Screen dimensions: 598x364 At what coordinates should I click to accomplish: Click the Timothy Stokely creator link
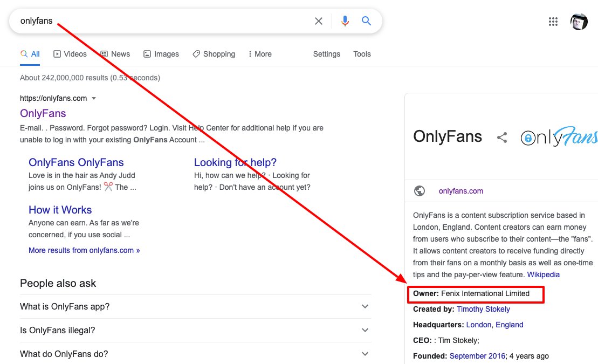point(483,309)
